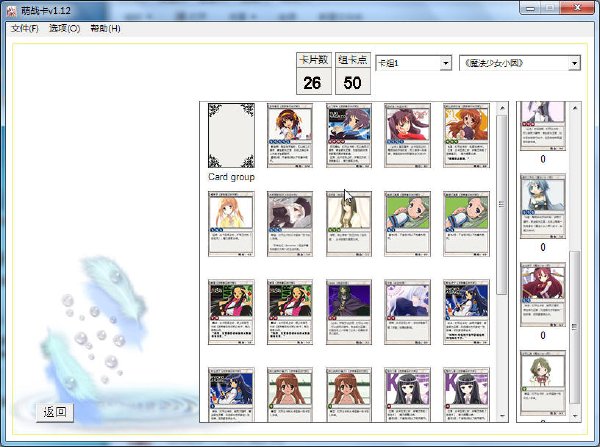Select the red-haired magical girl card in right panel
Viewport: 600px width, 447px height.
click(x=543, y=295)
